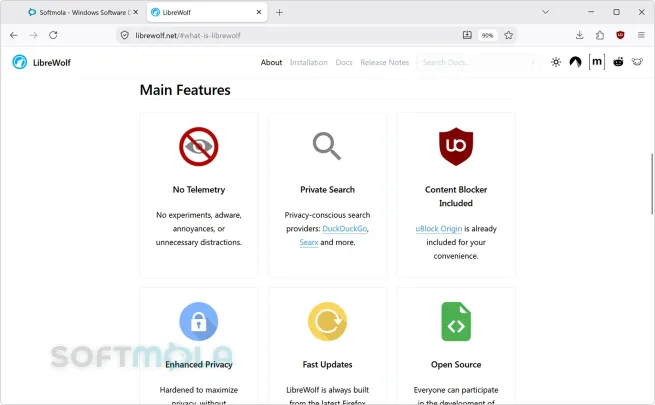Click the Fast Updates card title
655x405 pixels.
coord(328,364)
